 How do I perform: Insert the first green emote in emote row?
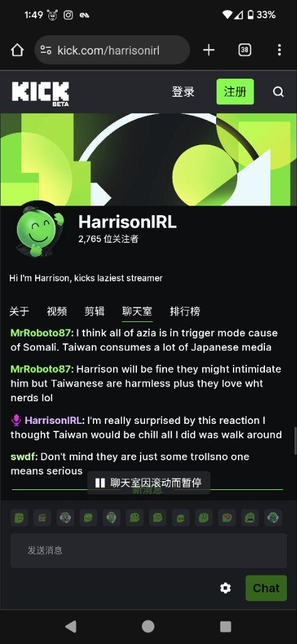(19, 518)
